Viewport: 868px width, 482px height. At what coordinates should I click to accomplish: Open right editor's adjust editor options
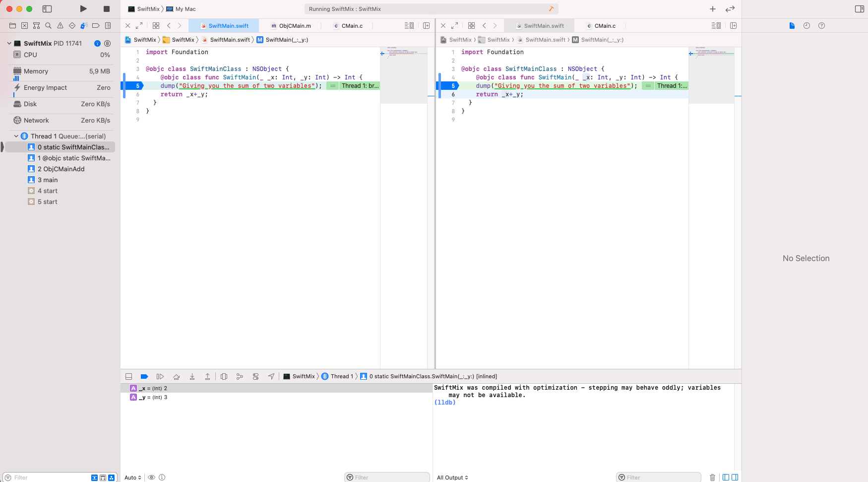pyautogui.click(x=716, y=26)
